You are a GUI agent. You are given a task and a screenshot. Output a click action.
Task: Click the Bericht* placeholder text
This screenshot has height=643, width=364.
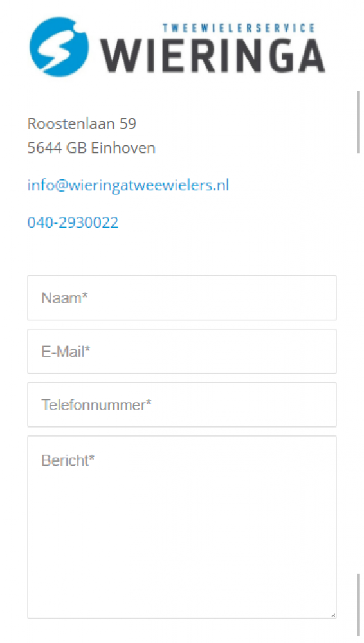68,460
